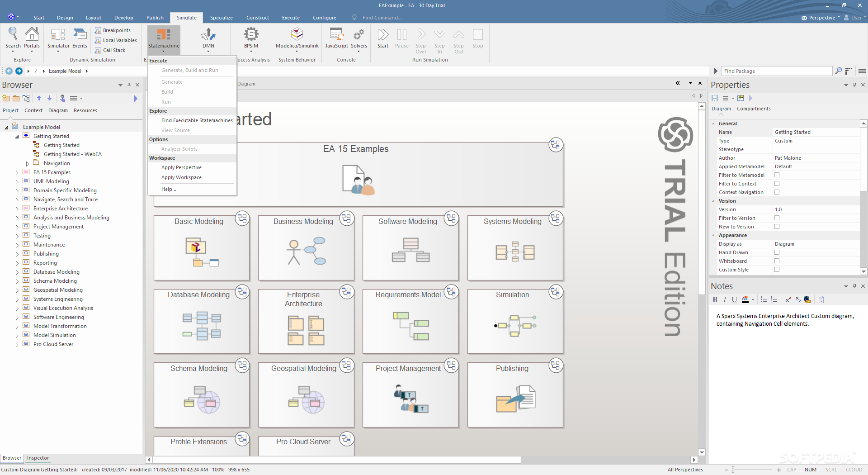Apply superscript in the Notes toolbar
The image size is (868, 475).
point(788,299)
